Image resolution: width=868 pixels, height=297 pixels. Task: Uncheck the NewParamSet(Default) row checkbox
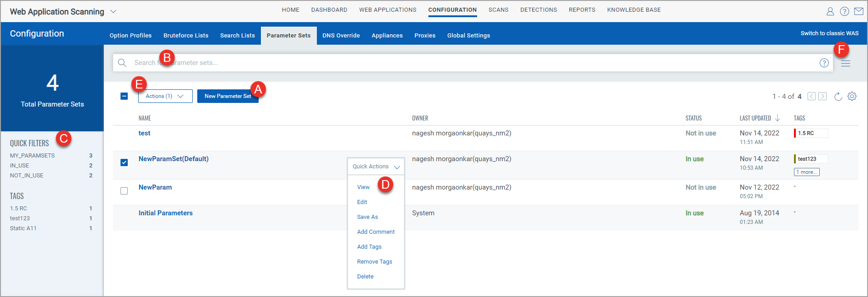pyautogui.click(x=124, y=162)
